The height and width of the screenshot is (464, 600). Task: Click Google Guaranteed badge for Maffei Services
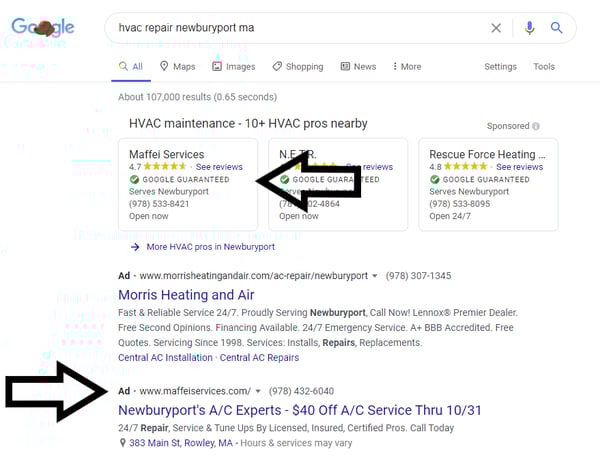point(135,180)
